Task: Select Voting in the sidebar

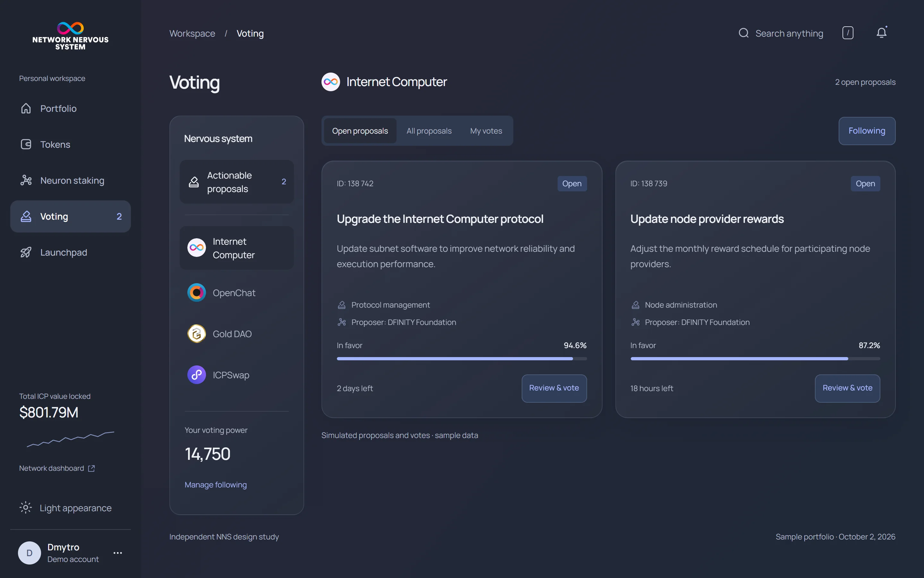Action: [x=70, y=216]
